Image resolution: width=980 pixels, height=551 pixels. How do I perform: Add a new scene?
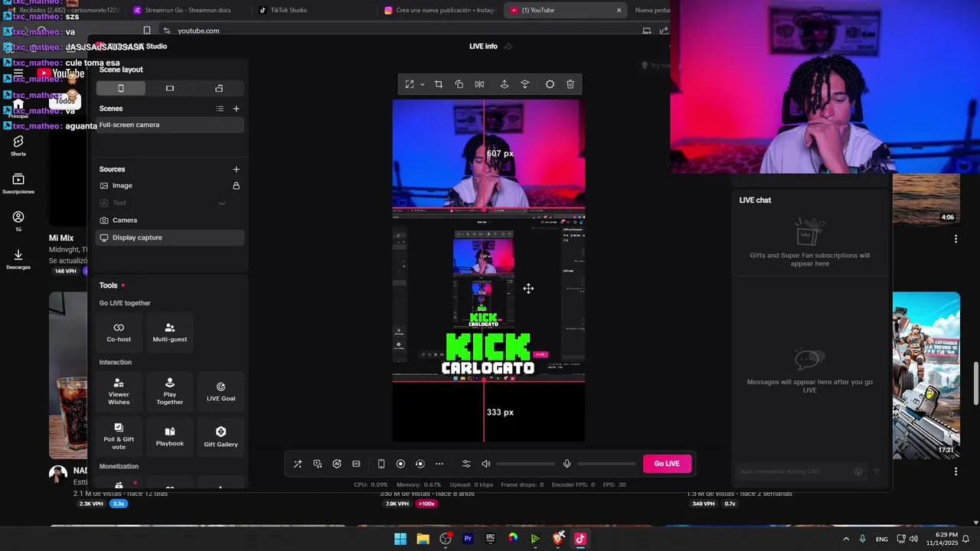[236, 109]
